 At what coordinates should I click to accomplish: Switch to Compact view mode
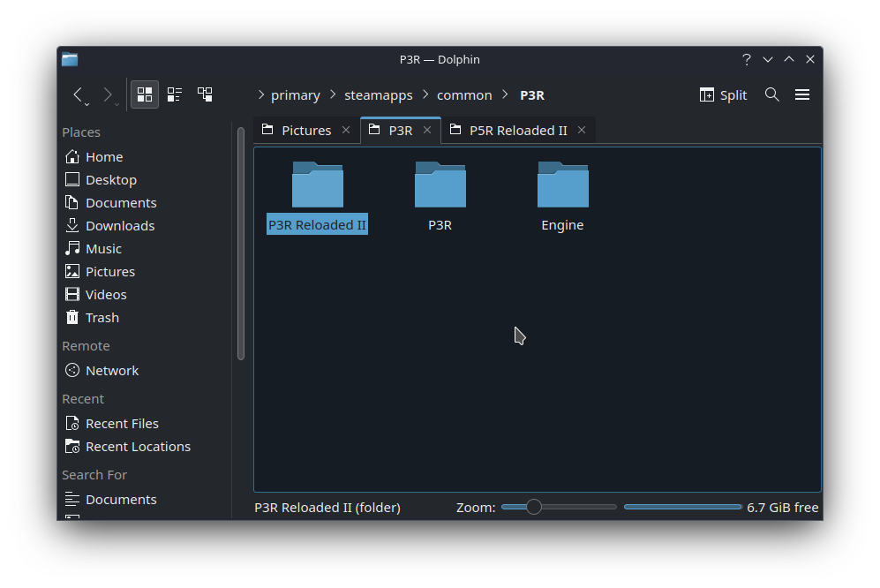click(175, 94)
